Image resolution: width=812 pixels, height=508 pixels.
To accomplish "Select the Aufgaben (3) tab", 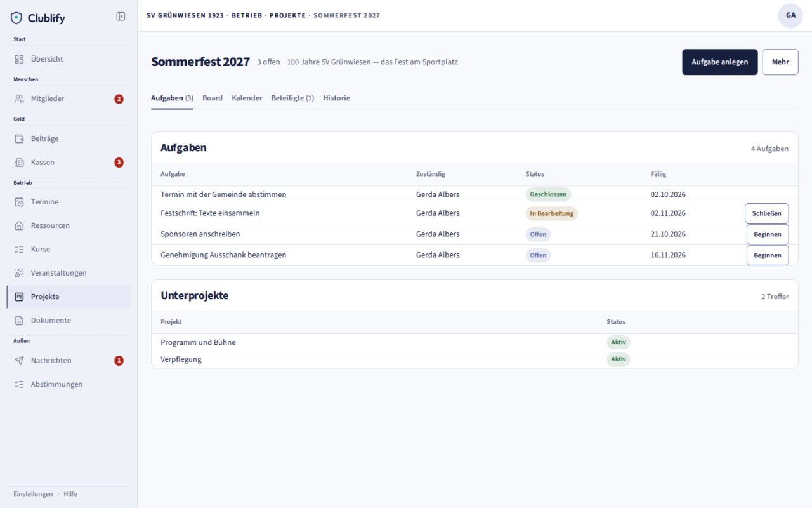I will (x=172, y=98).
